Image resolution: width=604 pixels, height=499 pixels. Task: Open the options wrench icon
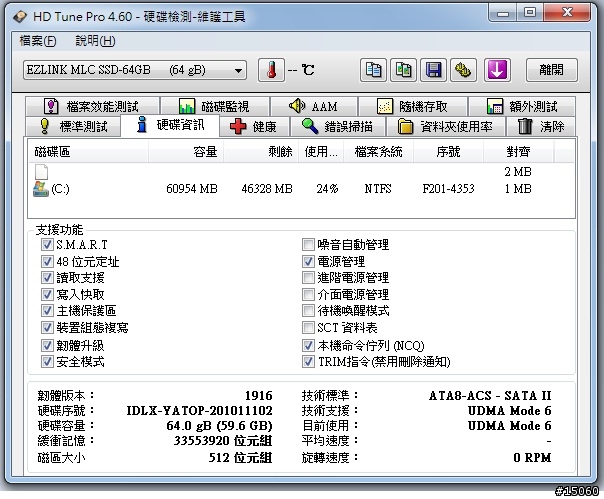pyautogui.click(x=463, y=70)
